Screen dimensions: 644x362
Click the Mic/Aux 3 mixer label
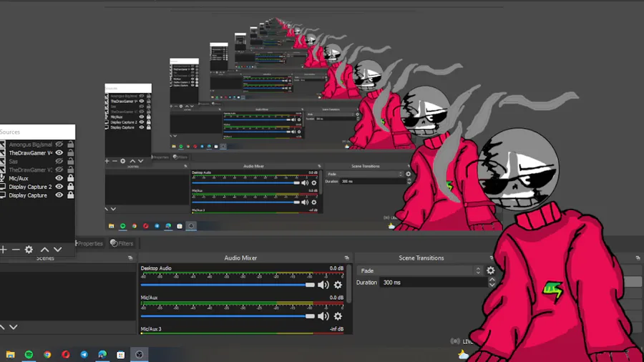pyautogui.click(x=151, y=329)
